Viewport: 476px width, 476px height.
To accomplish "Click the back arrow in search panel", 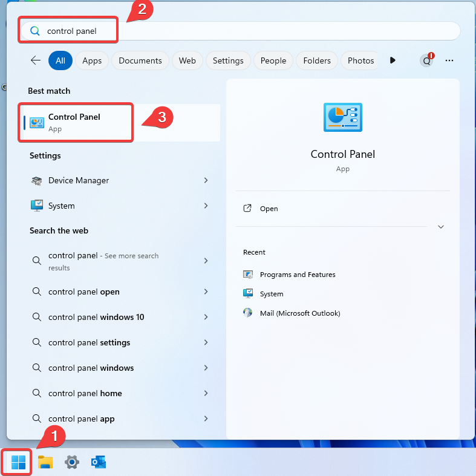I will (x=36, y=60).
